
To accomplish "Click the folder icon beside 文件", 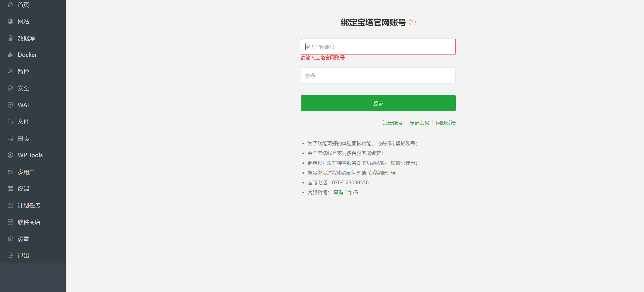I will (10, 122).
